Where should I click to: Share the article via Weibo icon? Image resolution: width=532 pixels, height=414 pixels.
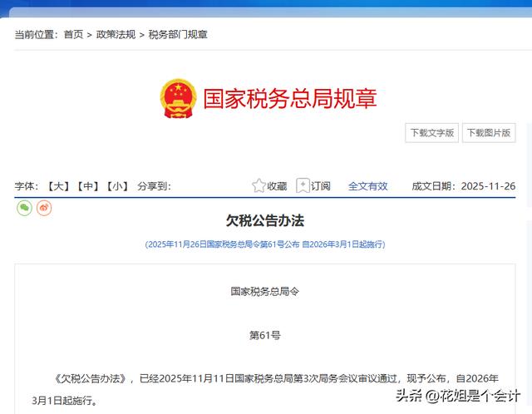(x=44, y=208)
